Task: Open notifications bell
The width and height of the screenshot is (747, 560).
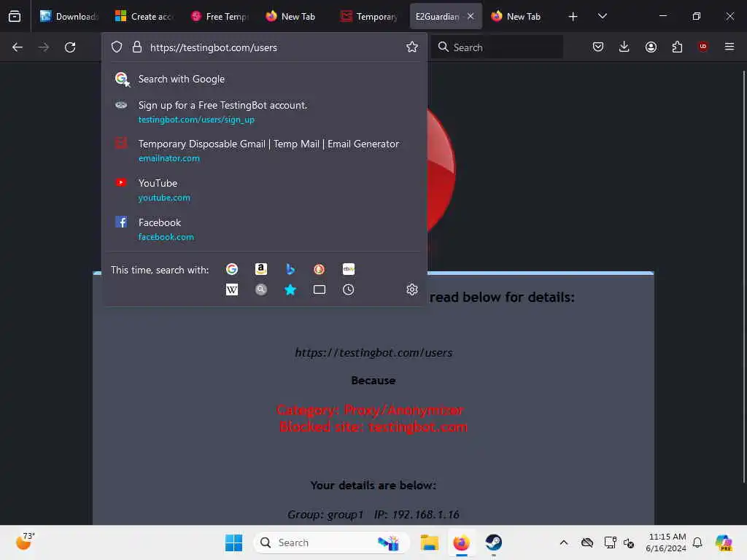Action: click(x=697, y=542)
